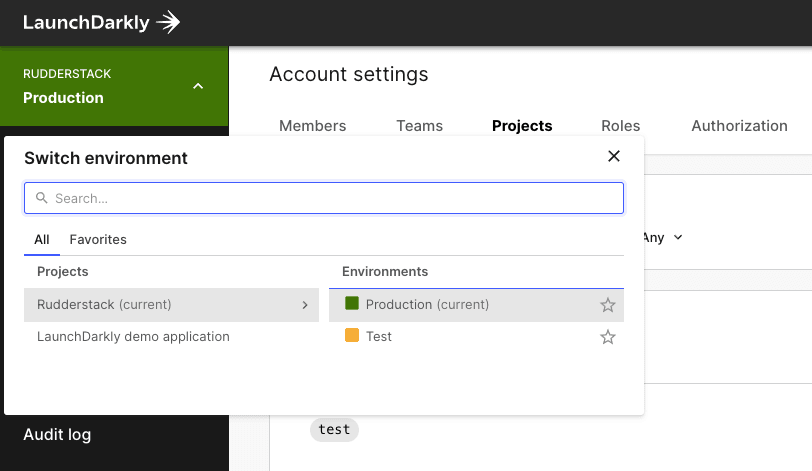812x471 pixels.
Task: Click the Projects column header
Action: coord(63,272)
